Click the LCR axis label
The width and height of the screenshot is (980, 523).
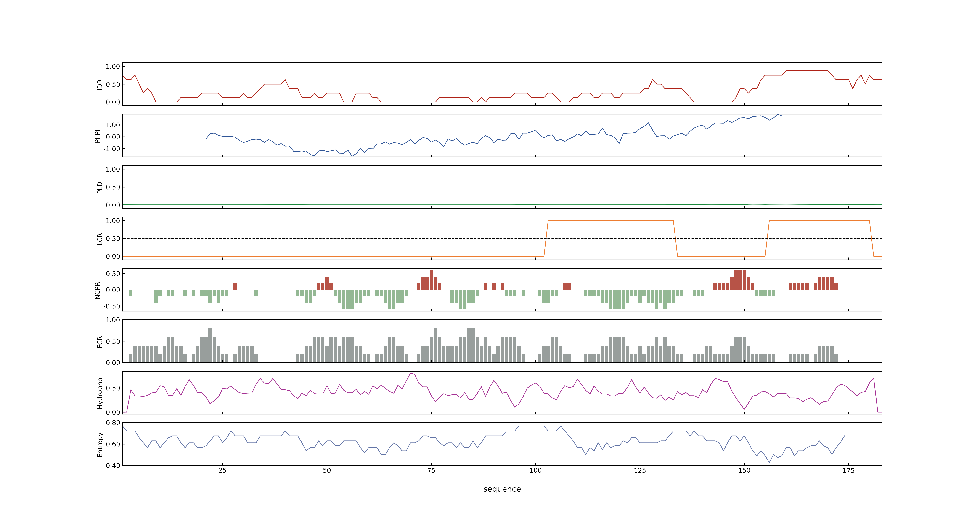[100, 239]
